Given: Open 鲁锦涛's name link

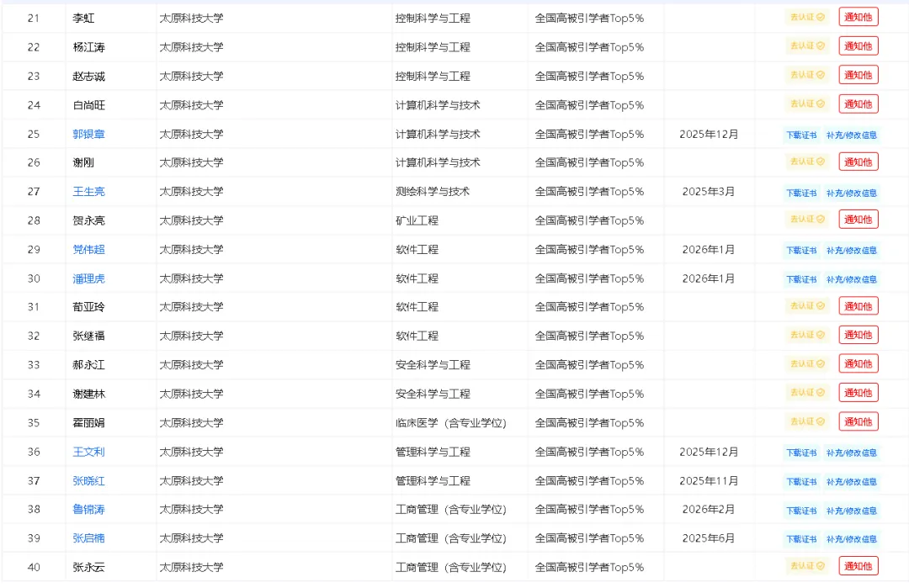Looking at the screenshot, I should (88, 509).
